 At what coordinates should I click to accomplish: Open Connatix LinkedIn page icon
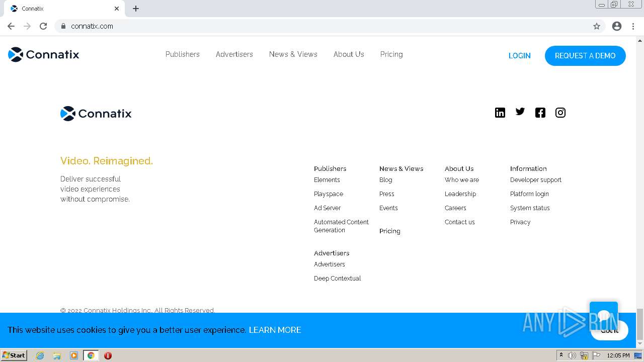pos(500,113)
